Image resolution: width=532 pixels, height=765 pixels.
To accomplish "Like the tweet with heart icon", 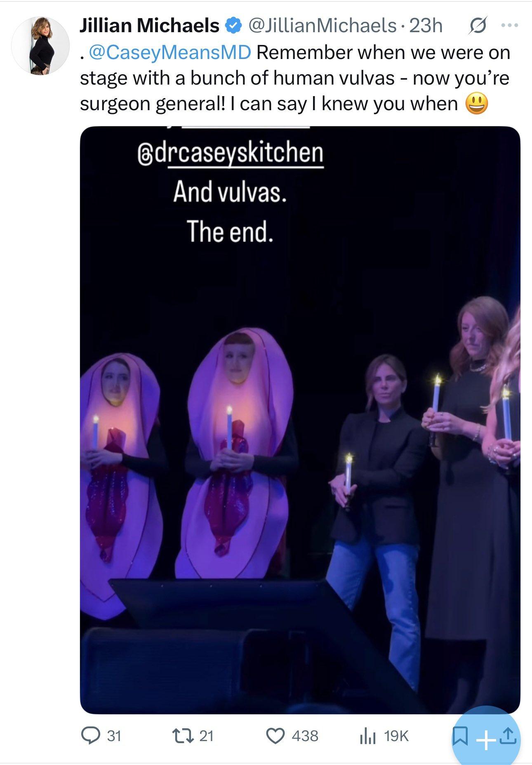I will (x=275, y=735).
